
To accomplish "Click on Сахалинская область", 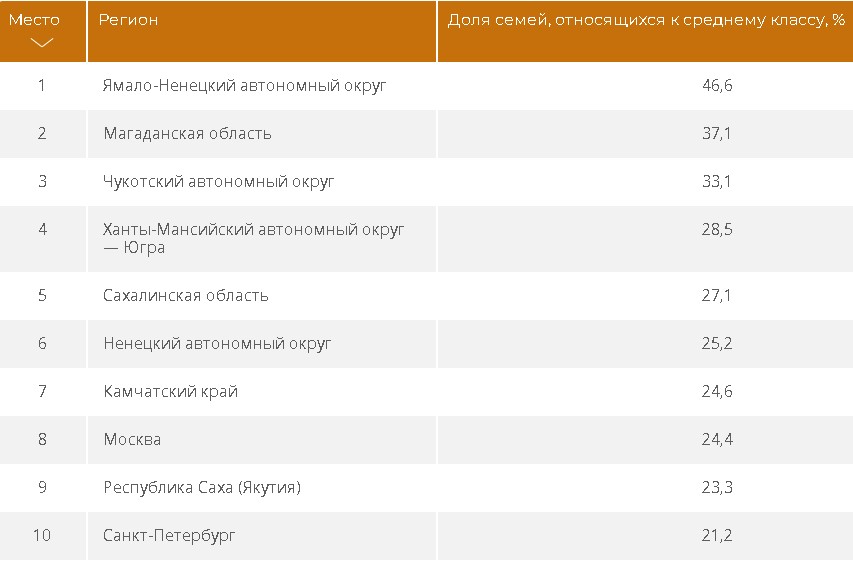I will [186, 296].
